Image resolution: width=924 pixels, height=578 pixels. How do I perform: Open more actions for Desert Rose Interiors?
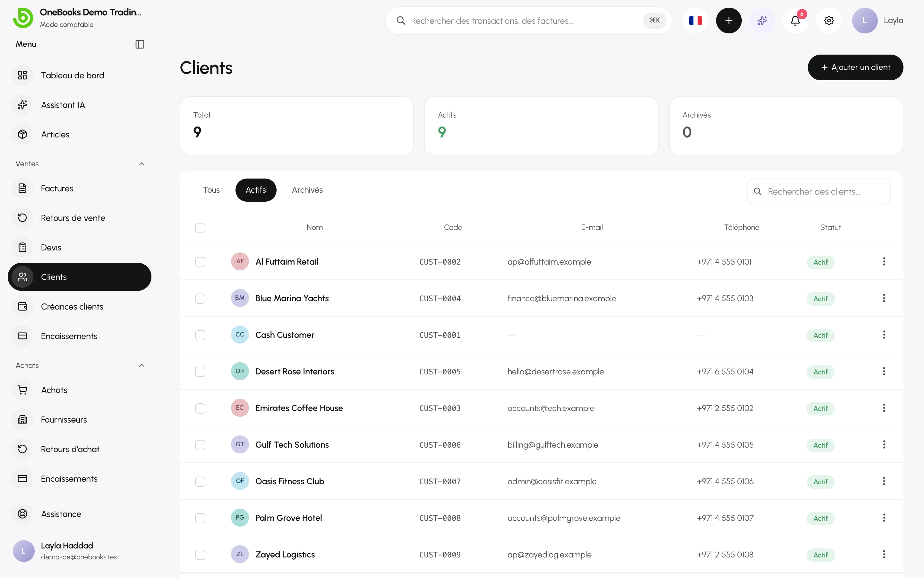click(884, 372)
